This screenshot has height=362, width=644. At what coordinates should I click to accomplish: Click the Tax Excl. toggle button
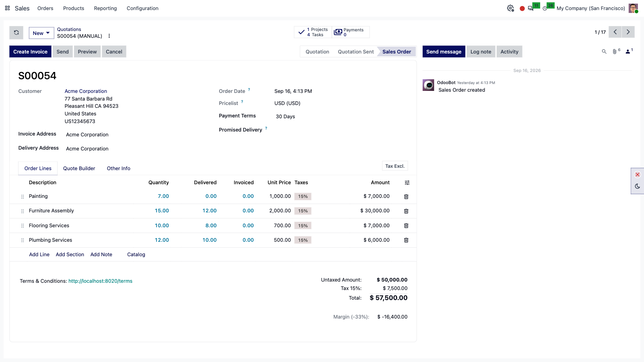coord(395,166)
